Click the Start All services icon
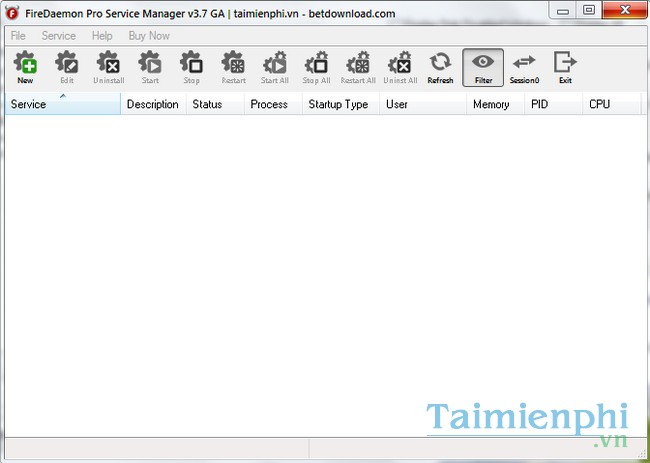Viewport: 650px width, 463px height. pyautogui.click(x=275, y=67)
